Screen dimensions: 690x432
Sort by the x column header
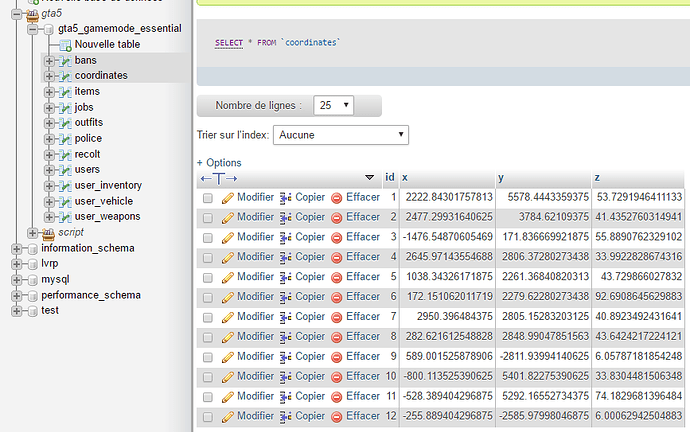405,178
